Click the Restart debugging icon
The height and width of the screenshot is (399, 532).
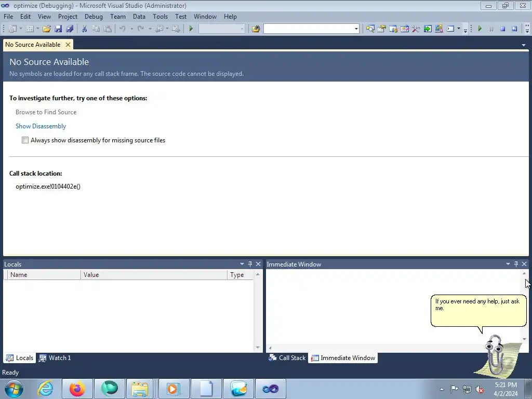(x=514, y=29)
